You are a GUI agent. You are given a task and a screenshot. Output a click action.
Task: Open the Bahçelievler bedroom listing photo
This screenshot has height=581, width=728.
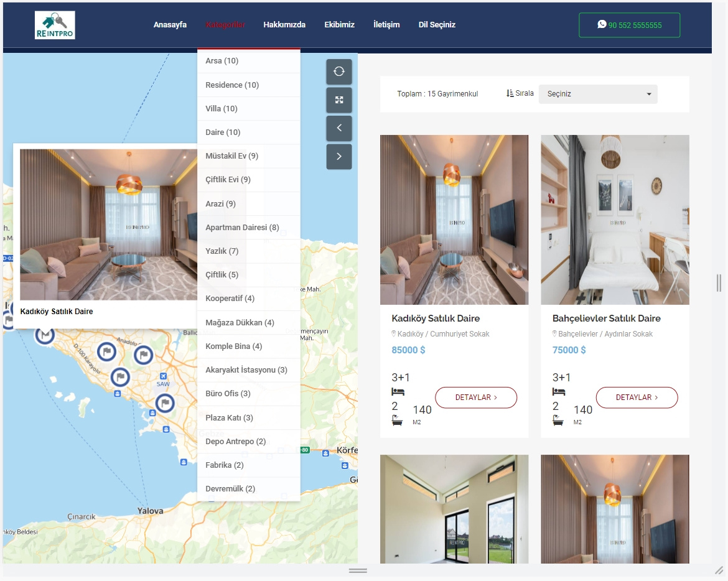pos(615,220)
